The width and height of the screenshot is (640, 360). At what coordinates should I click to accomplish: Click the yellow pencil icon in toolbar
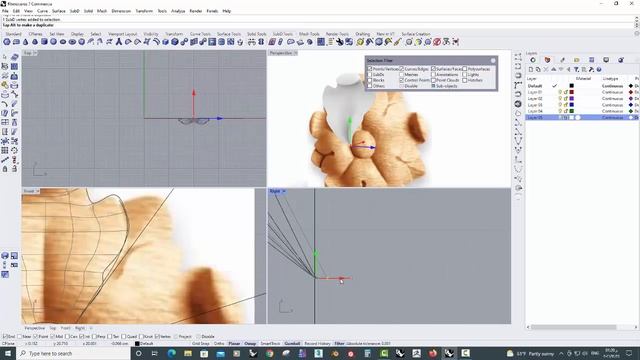pyautogui.click(x=397, y=42)
